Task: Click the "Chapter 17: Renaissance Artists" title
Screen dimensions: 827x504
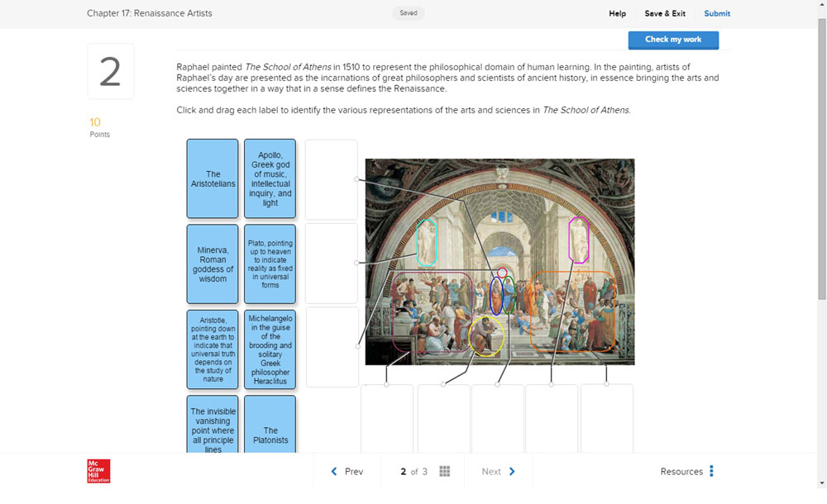Action: click(x=149, y=13)
